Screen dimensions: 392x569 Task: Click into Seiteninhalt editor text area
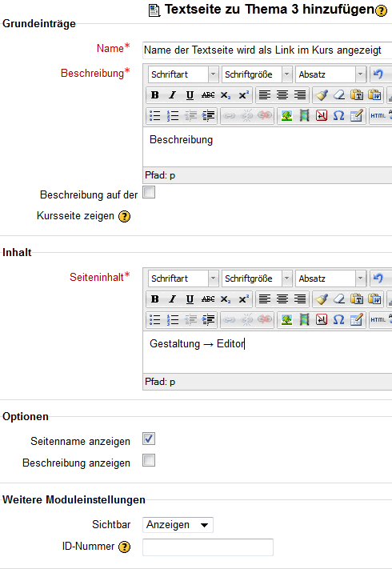(268, 351)
